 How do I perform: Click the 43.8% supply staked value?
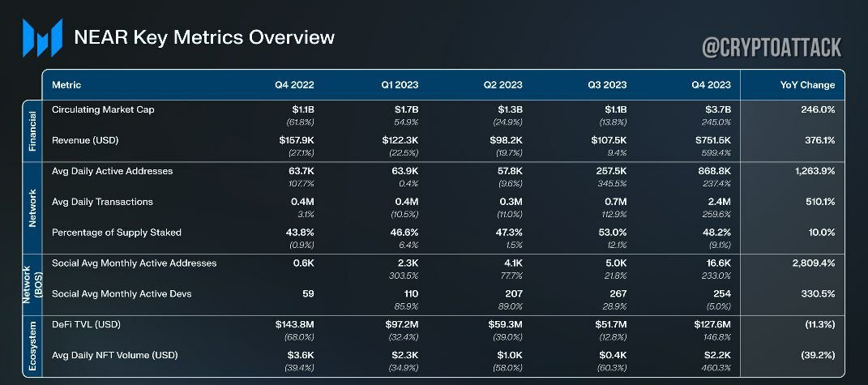pos(301,233)
